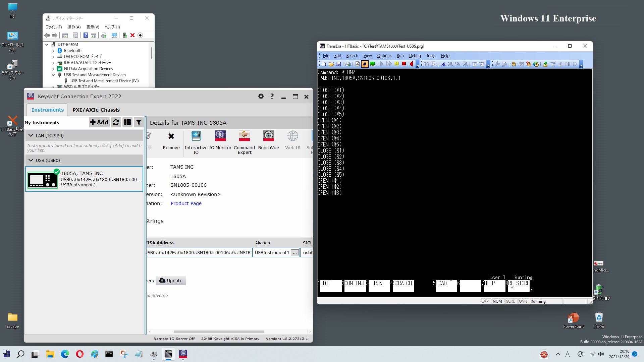Click the New file icon in HTBasic toolbar

point(324,64)
